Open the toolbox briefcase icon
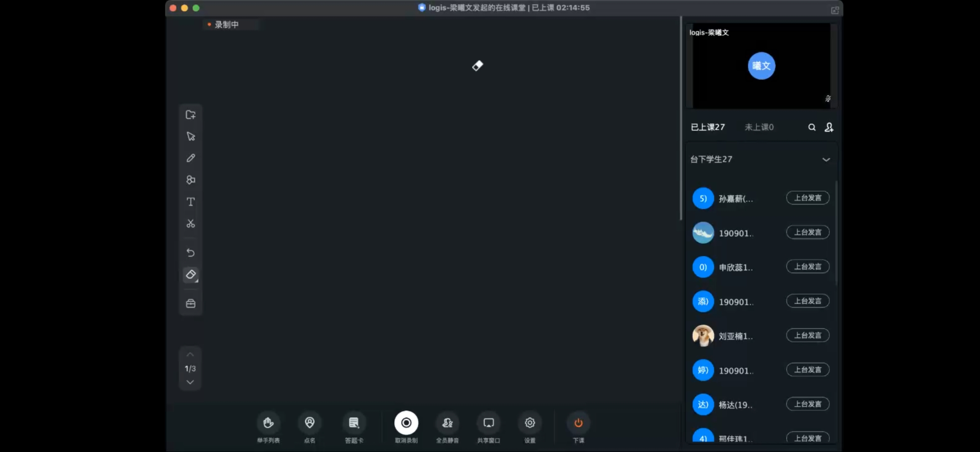The height and width of the screenshot is (452, 980). tap(191, 303)
